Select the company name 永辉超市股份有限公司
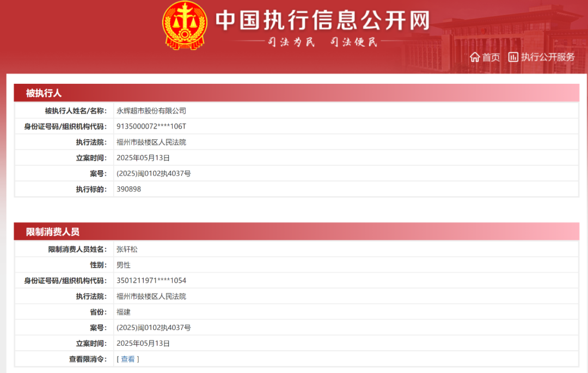The height and width of the screenshot is (373, 588). tap(151, 111)
